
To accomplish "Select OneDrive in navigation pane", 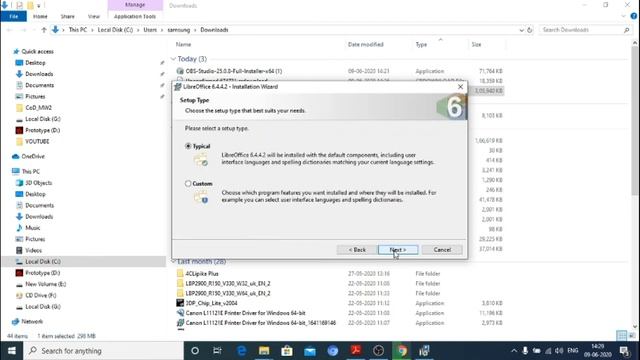I will point(33,156).
